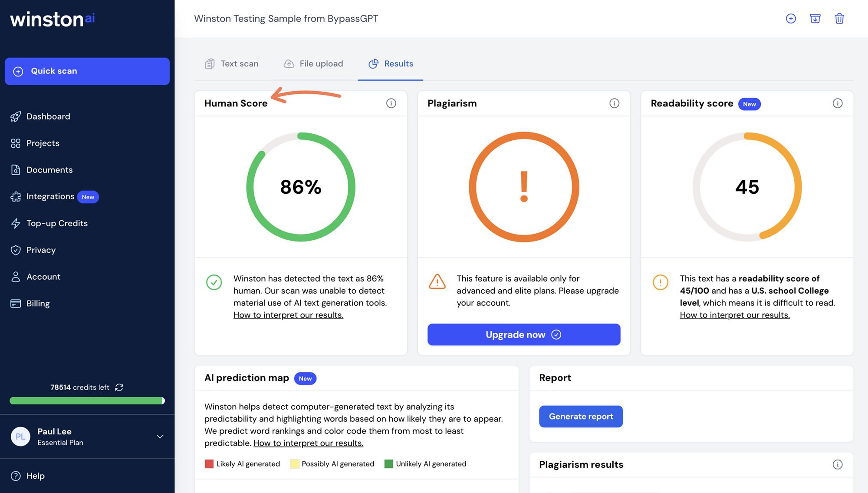Click the credits remaining progress bar
Screen dimensions: 868x493
click(87, 400)
